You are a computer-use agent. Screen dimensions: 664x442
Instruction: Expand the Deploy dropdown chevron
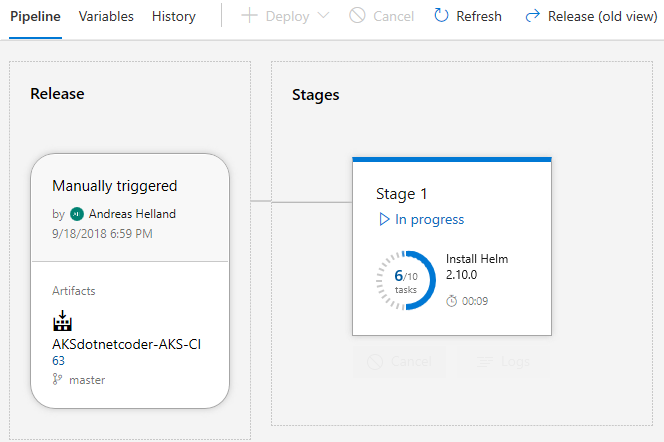point(322,16)
